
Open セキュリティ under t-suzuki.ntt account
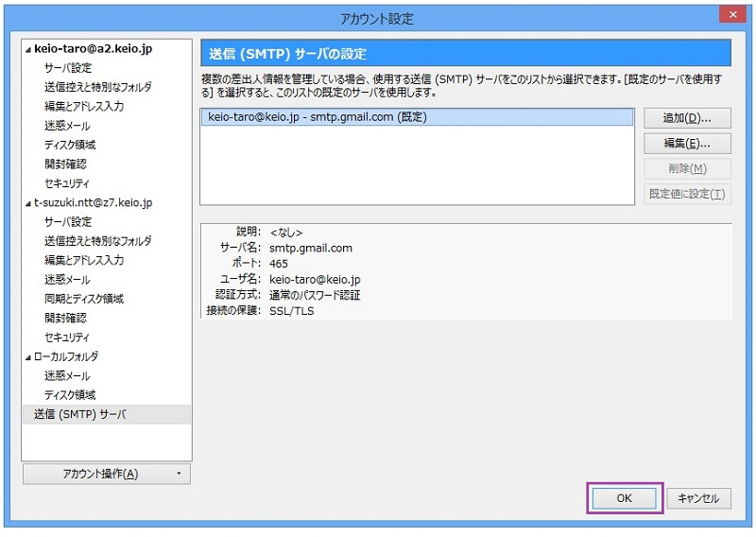tap(67, 338)
